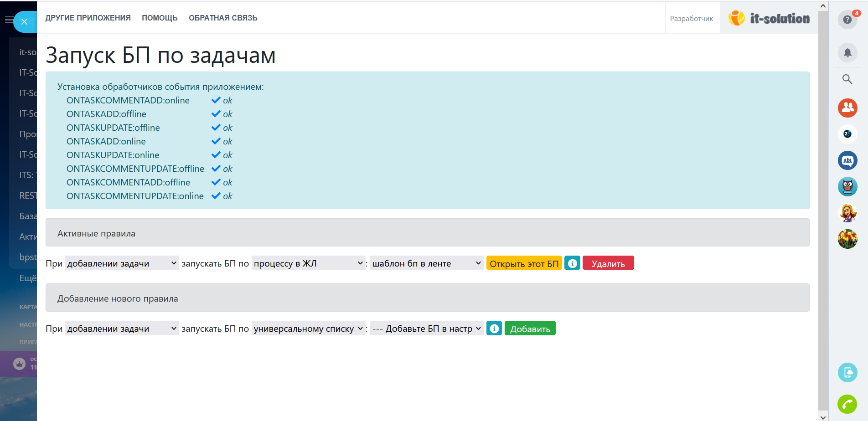Close the app panel with the X button

25,21
